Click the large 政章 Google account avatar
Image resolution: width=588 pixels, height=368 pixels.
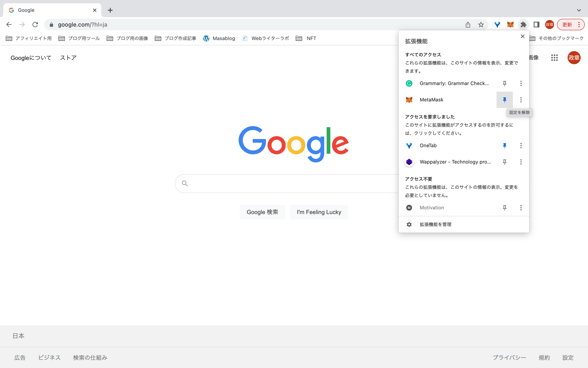(574, 58)
